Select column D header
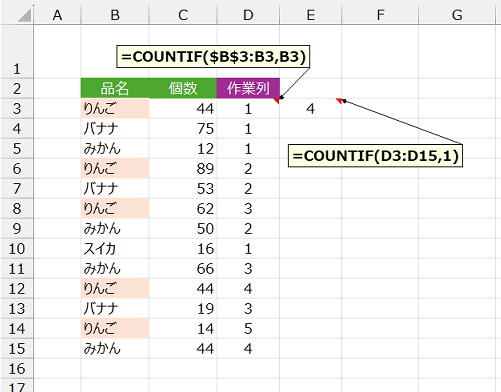The image size is (501, 392). click(x=248, y=15)
